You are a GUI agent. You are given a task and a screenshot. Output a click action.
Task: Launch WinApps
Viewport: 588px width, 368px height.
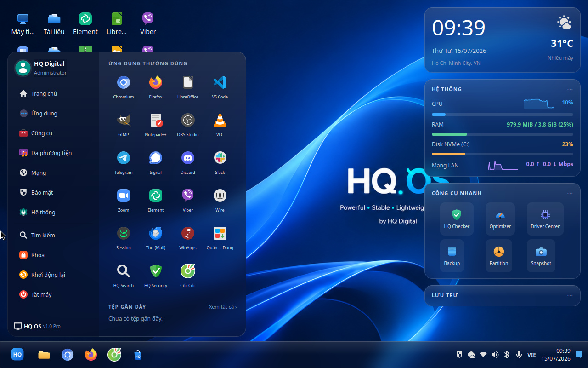[188, 238]
